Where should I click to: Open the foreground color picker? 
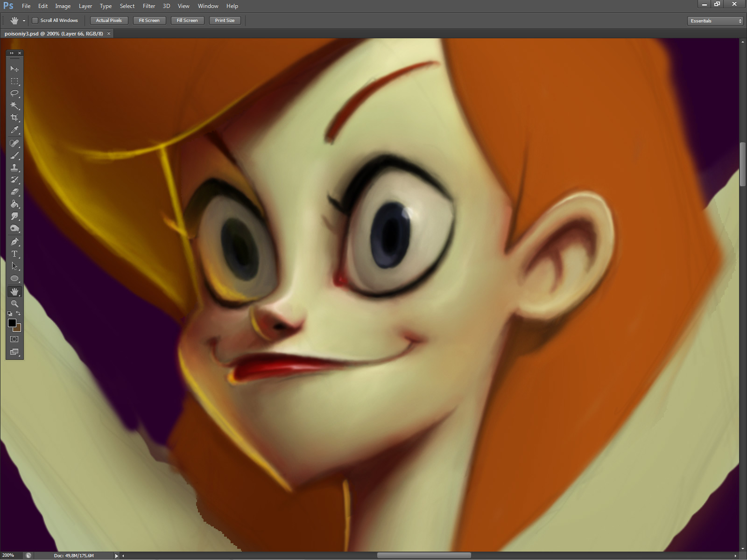[12, 323]
